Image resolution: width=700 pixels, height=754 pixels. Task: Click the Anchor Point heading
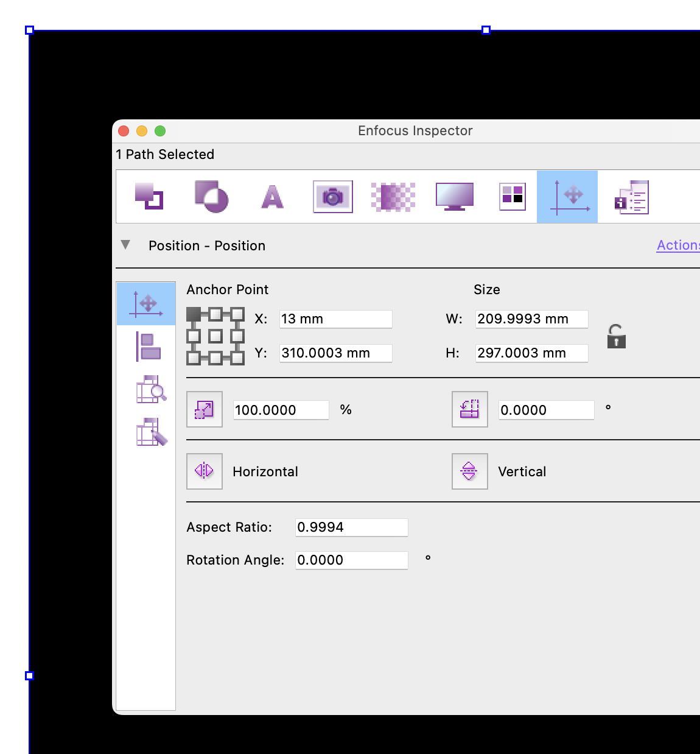228,290
